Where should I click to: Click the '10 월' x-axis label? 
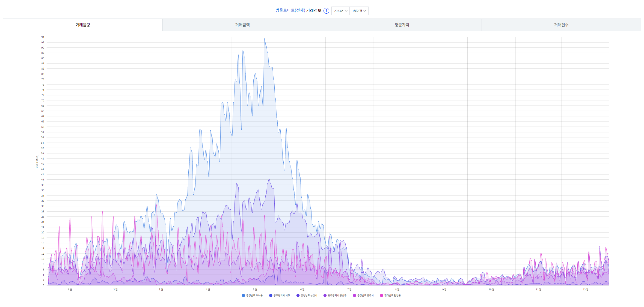coord(491,290)
